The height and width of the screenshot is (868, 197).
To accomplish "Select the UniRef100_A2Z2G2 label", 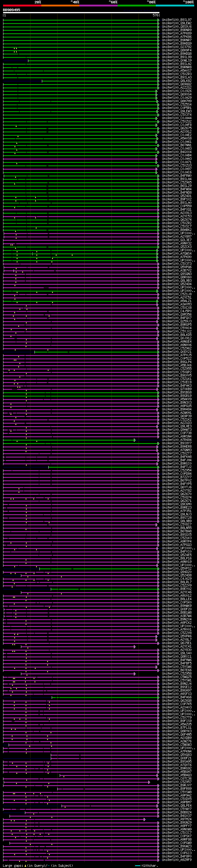I will (177, 88).
